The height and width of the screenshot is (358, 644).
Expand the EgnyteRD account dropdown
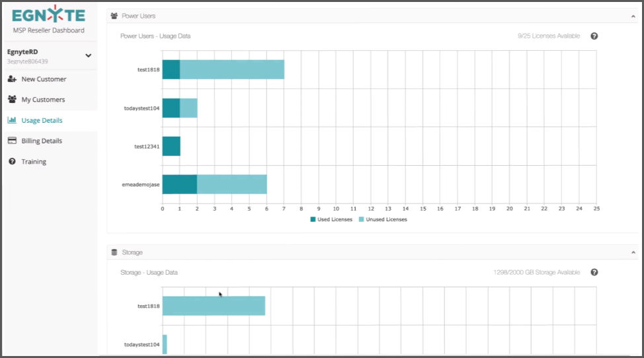(88, 55)
